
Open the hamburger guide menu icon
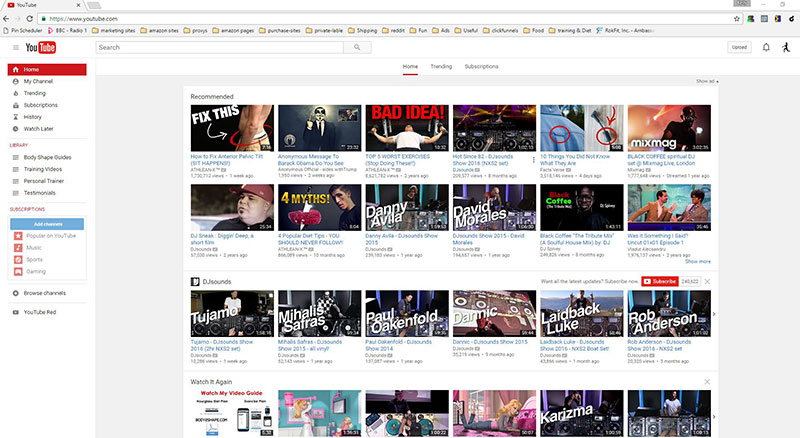pos(16,47)
